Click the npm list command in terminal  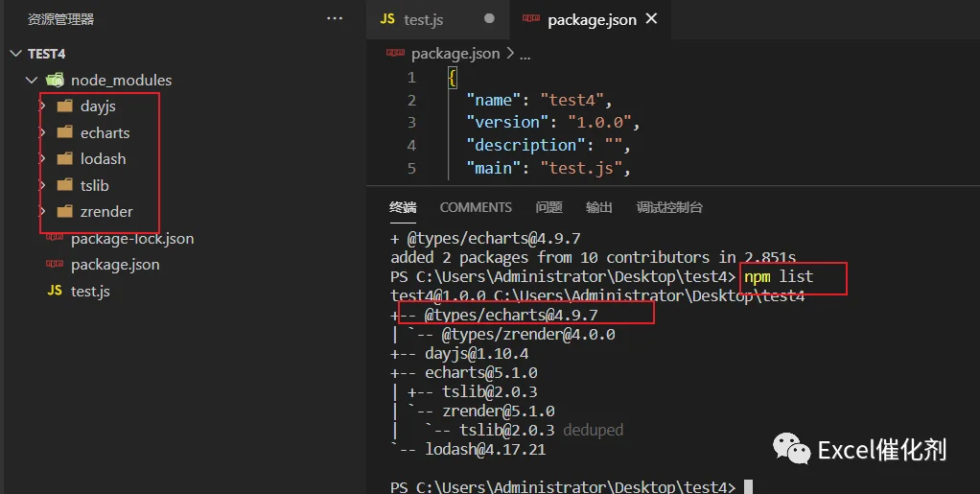click(x=779, y=276)
